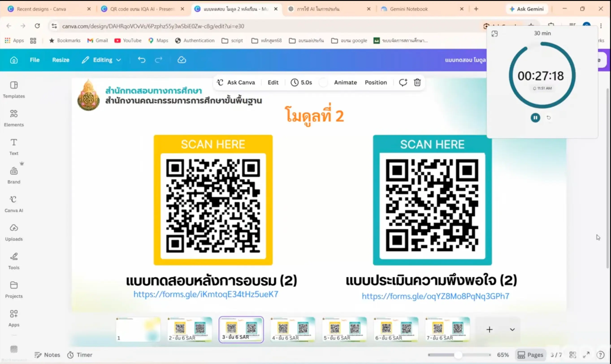The image size is (611, 364).
Task: Select page 1 thumbnail
Action: (x=138, y=330)
